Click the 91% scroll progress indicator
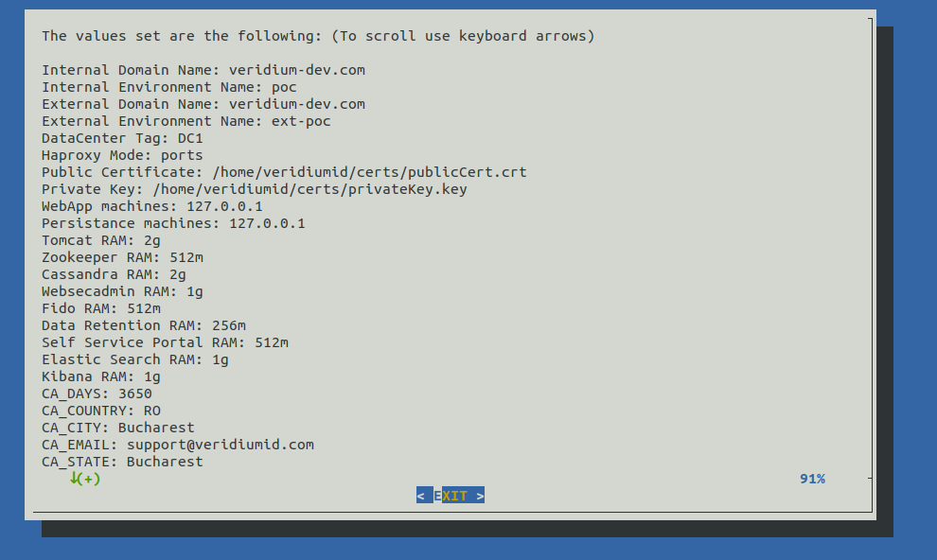This screenshot has height=560, width=937. (811, 479)
